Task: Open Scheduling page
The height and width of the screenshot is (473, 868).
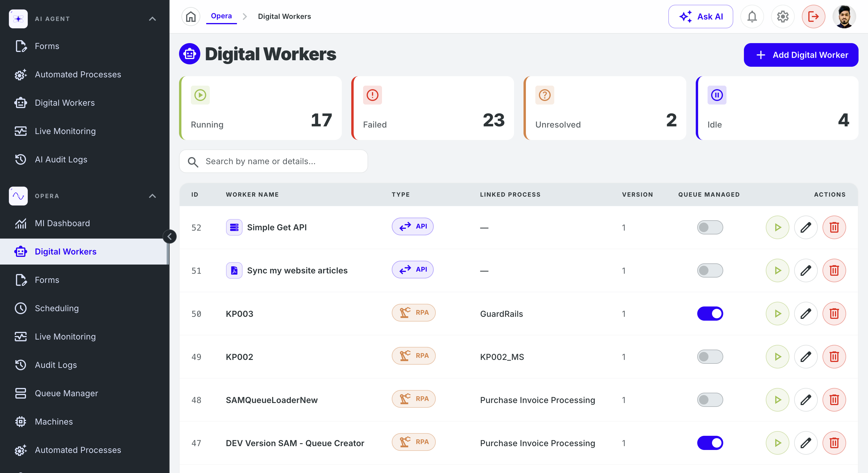Action: tap(84, 308)
